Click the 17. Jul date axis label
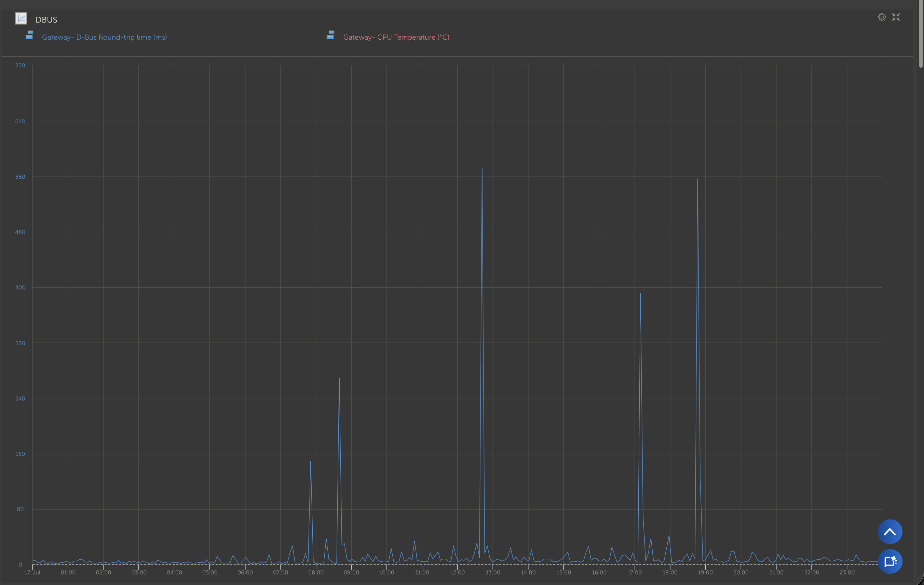Image resolution: width=924 pixels, height=585 pixels. click(32, 572)
